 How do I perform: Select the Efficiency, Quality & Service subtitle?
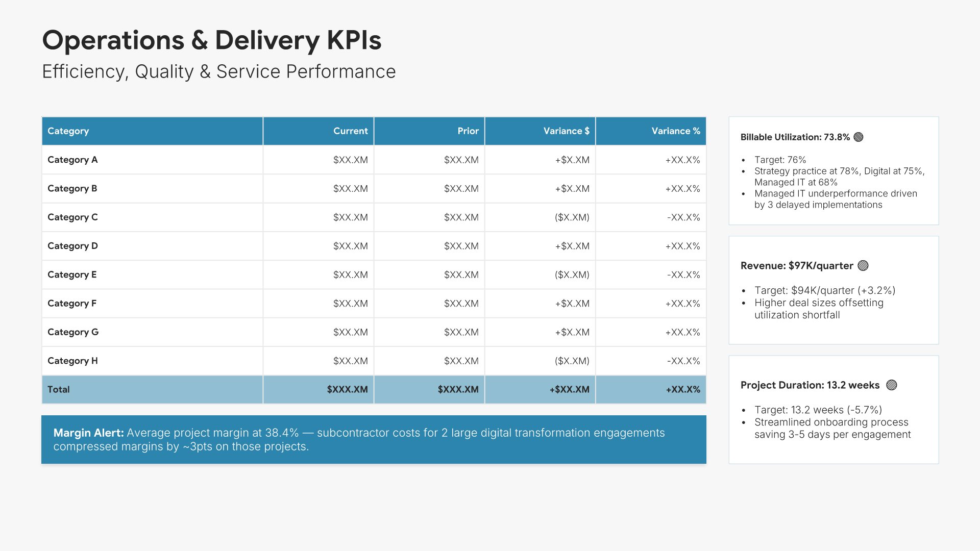(x=218, y=72)
